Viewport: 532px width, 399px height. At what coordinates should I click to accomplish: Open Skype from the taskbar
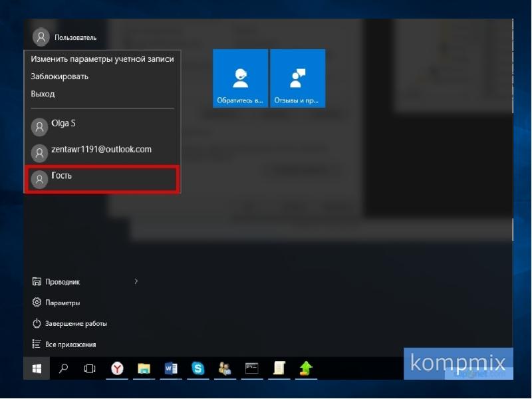pos(198,368)
